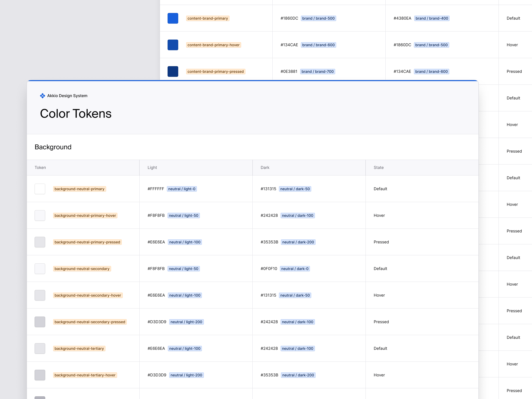The height and width of the screenshot is (399, 532).
Task: Click the background-neutral-primary-pressed swatch
Action: (40, 242)
